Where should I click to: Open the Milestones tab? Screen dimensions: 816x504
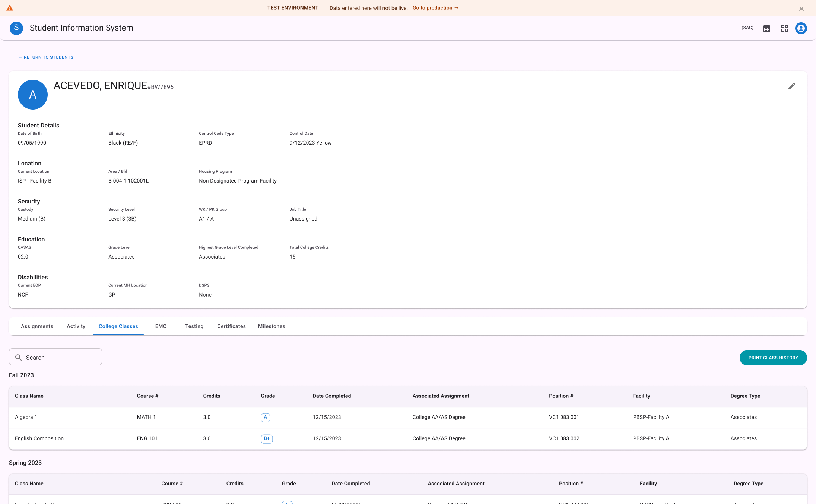pos(272,326)
